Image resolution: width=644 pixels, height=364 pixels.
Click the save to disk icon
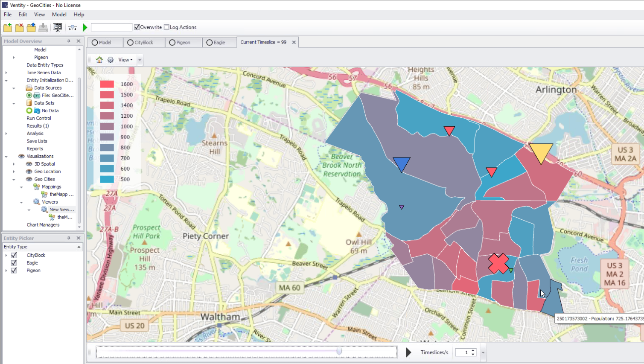(43, 28)
